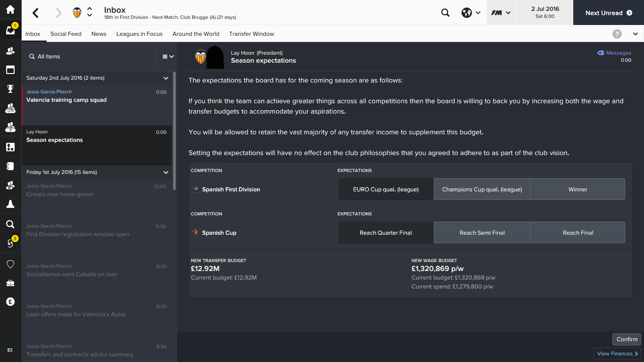Click the Confirm button

[x=627, y=339]
